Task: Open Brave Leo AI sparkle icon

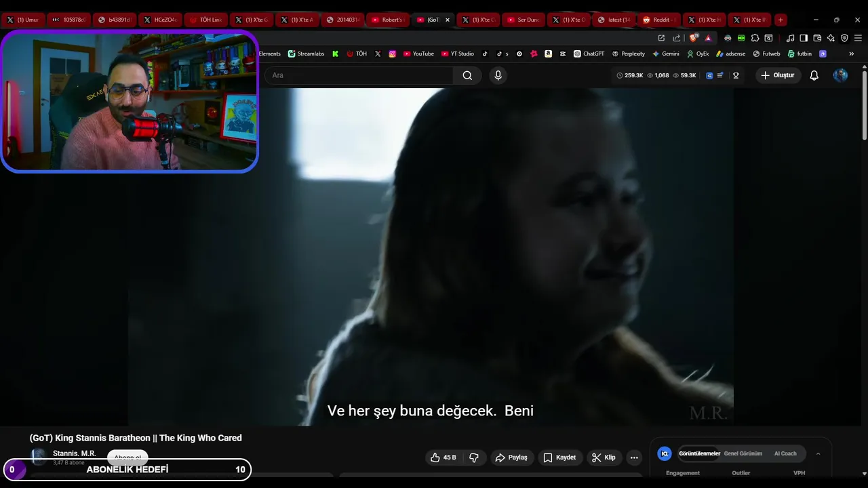Action: [x=831, y=38]
